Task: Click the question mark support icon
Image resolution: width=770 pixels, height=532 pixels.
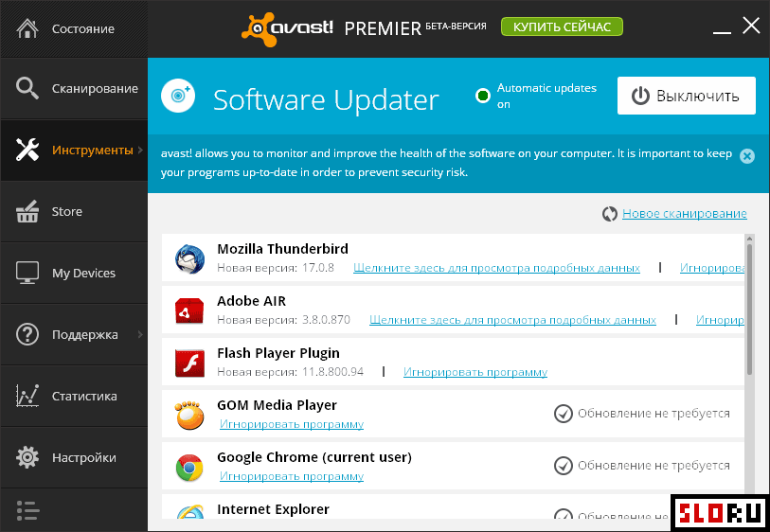Action: (27, 334)
